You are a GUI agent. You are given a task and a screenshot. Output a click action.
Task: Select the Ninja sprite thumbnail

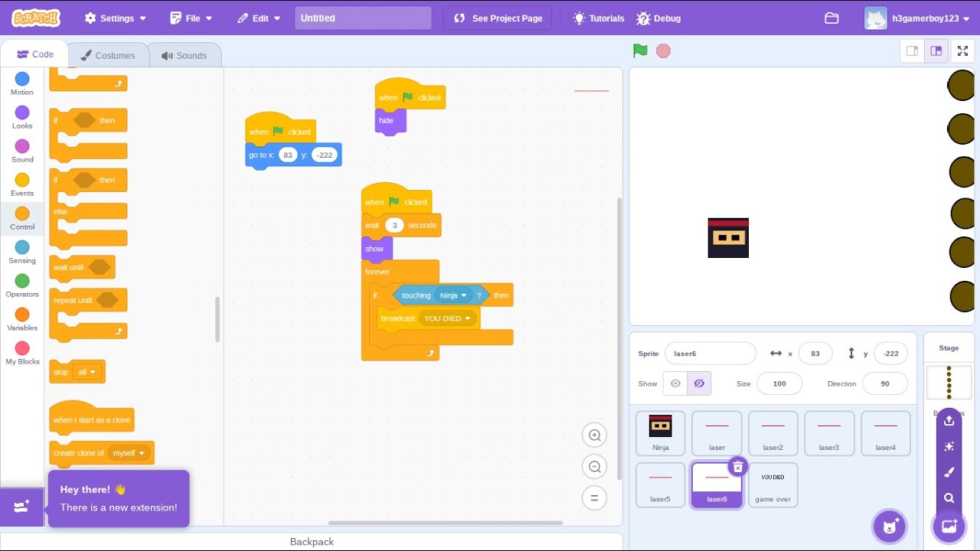pos(660,433)
